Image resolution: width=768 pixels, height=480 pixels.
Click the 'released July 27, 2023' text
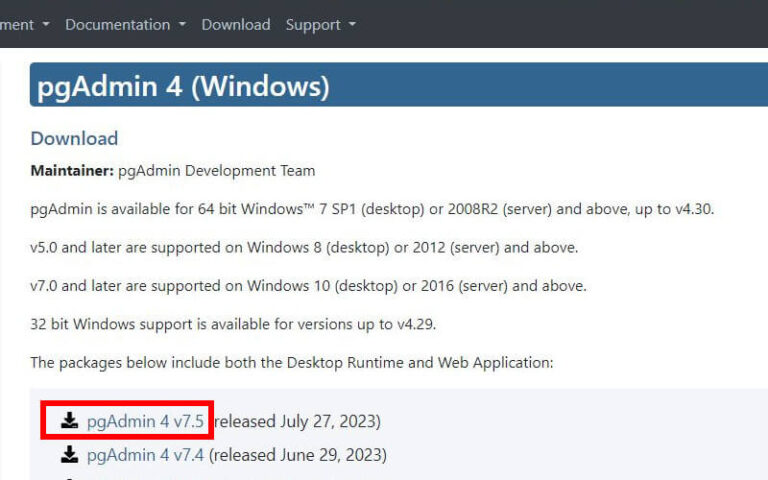coord(297,421)
